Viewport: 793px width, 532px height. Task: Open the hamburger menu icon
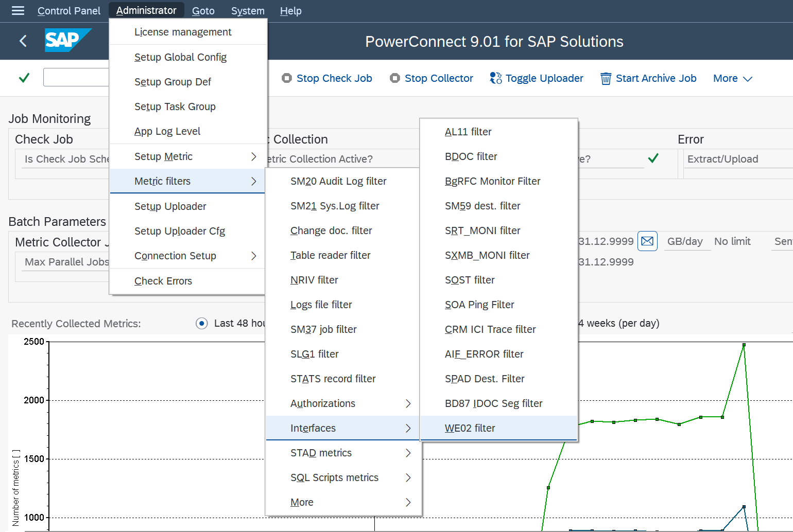[x=18, y=11]
